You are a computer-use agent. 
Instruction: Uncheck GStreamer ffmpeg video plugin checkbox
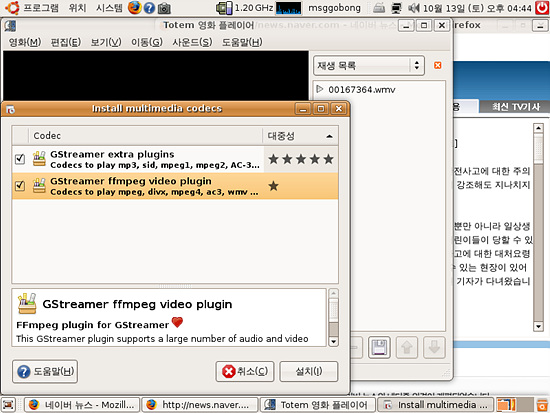pos(20,186)
